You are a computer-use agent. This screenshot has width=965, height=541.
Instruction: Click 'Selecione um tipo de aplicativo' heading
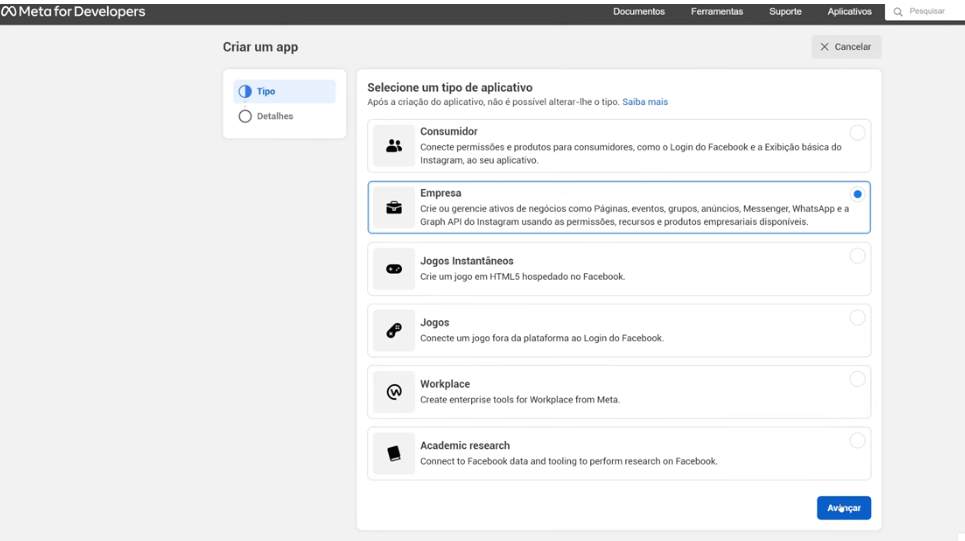[450, 87]
